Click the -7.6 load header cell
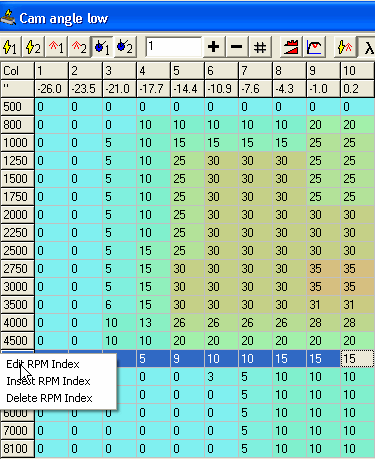Viewport: 375px width, 459px height. coord(255,89)
